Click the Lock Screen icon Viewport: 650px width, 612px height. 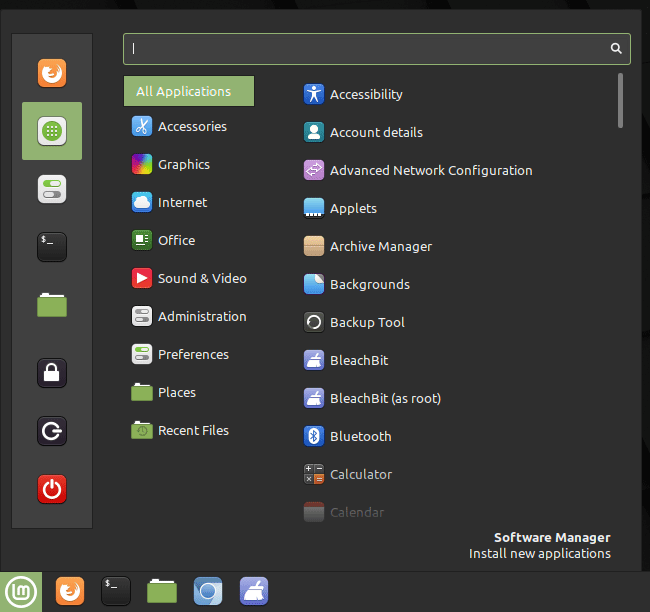[52, 373]
